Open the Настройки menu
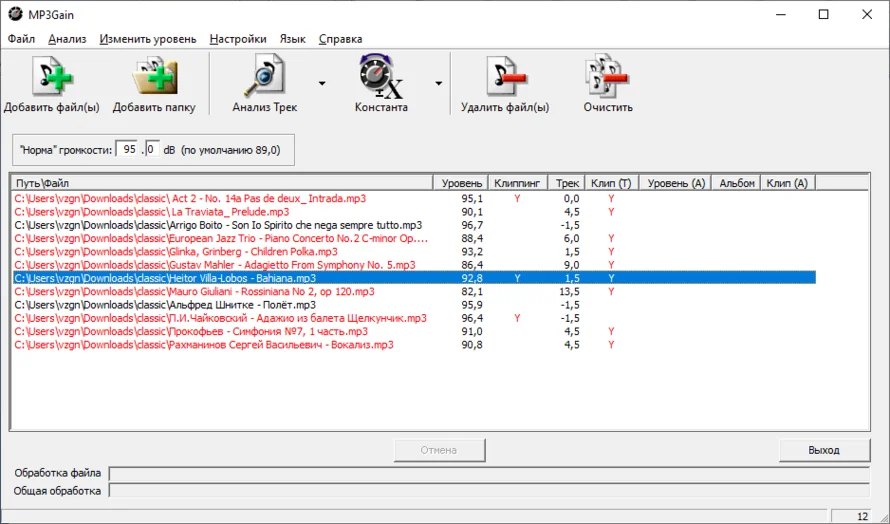Viewport: 890px width, 524px height. pyautogui.click(x=238, y=39)
